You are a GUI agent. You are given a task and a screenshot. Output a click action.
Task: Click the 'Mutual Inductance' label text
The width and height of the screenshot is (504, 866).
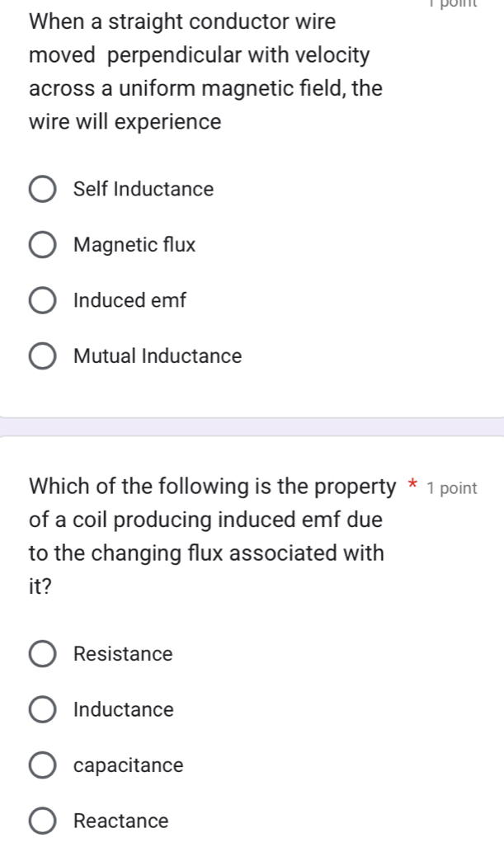[x=158, y=356]
